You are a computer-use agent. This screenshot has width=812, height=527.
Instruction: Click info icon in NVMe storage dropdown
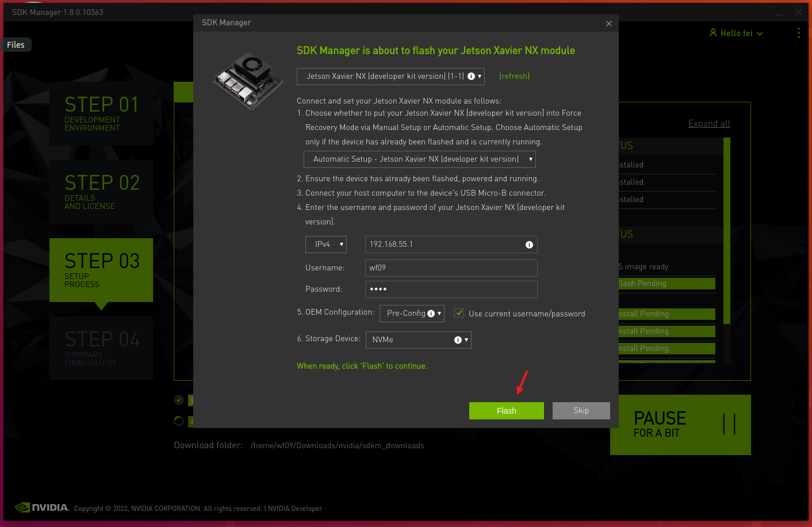pos(458,340)
